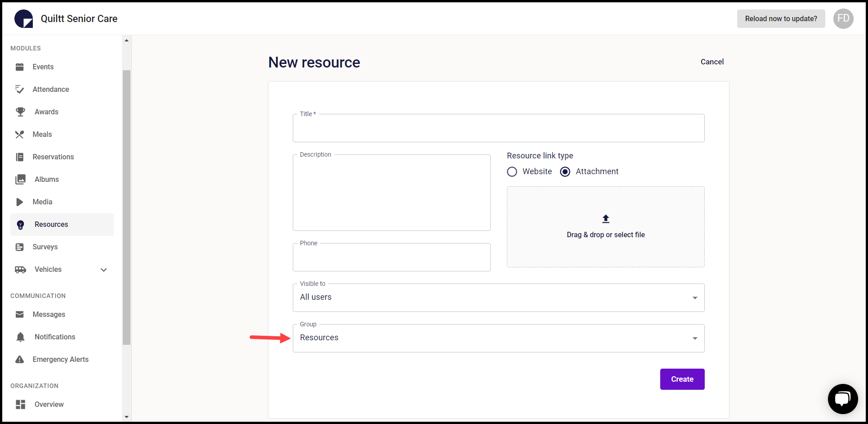Open Messages under Communication
Screen dimensions: 868x424
(x=62, y=315)
